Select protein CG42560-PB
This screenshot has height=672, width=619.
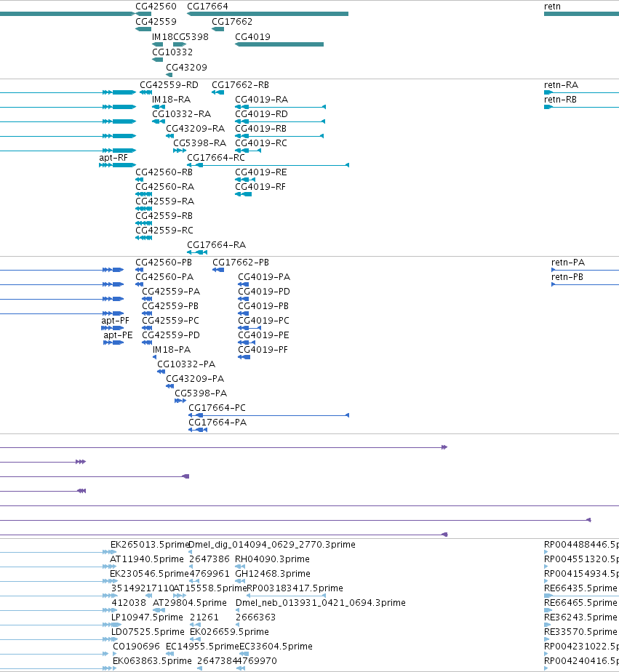pos(164,263)
